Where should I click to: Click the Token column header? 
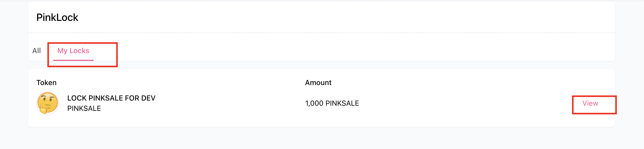pyautogui.click(x=46, y=83)
